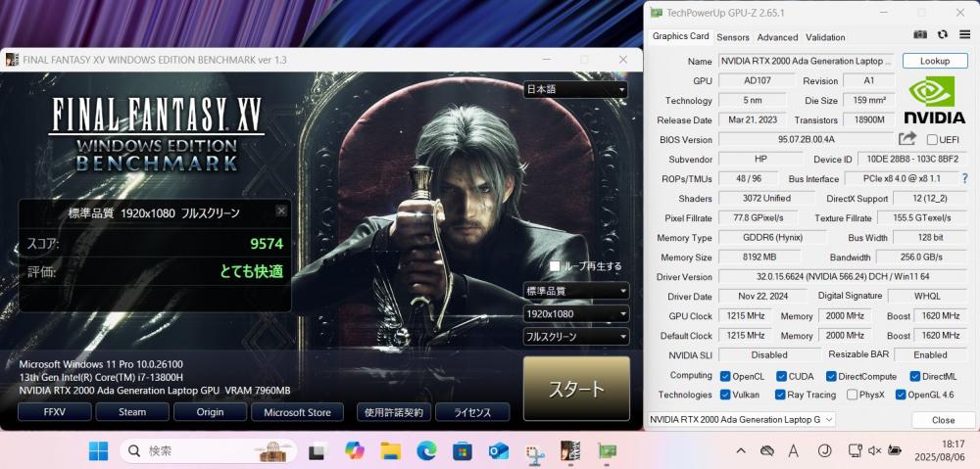Click the GPU Name field in GPU-Z
The height and width of the screenshot is (469, 980).
point(807,62)
